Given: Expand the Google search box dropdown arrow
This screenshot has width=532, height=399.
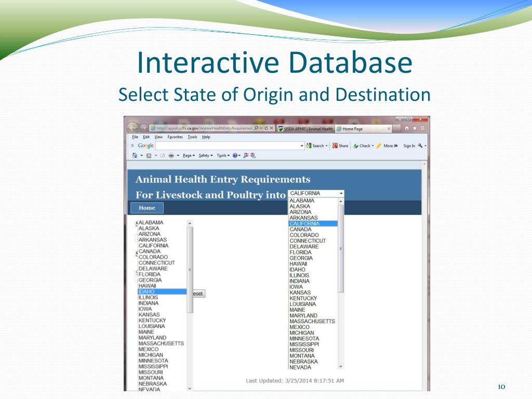Looking at the screenshot, I should [x=302, y=146].
